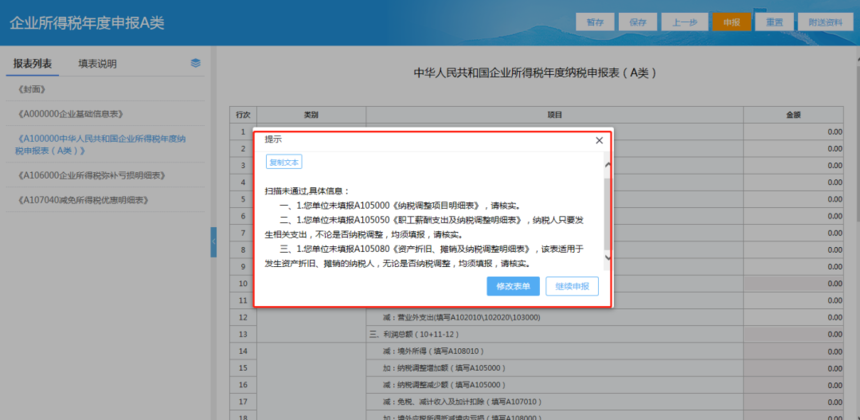
Task: Open A000000企业基础信息表 report
Action: tap(70, 114)
